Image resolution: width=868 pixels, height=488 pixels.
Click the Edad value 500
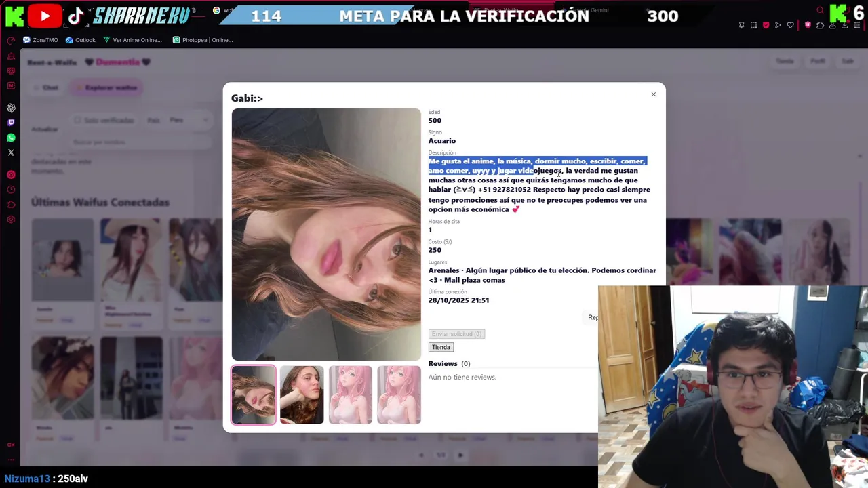[435, 121]
